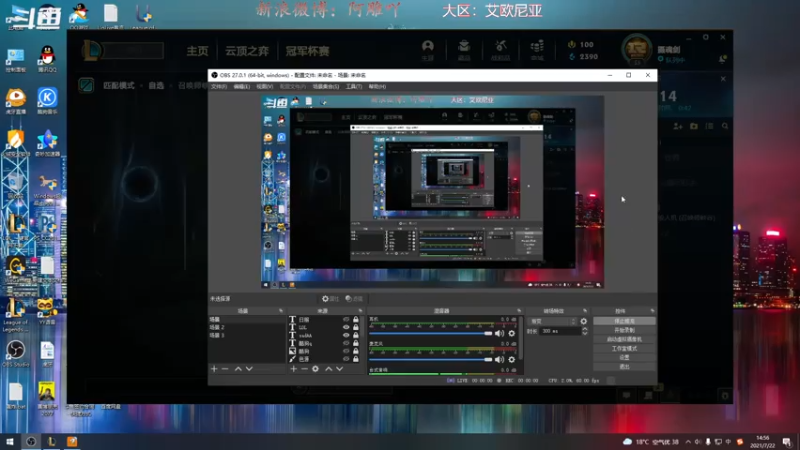Select scene 2 in scenes list

coord(247,328)
